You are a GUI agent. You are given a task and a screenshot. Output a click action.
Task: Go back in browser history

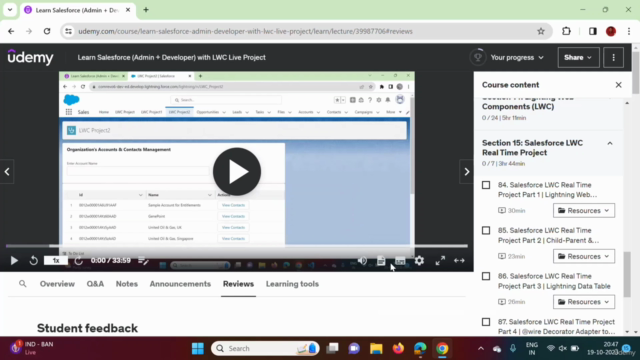click(x=11, y=31)
